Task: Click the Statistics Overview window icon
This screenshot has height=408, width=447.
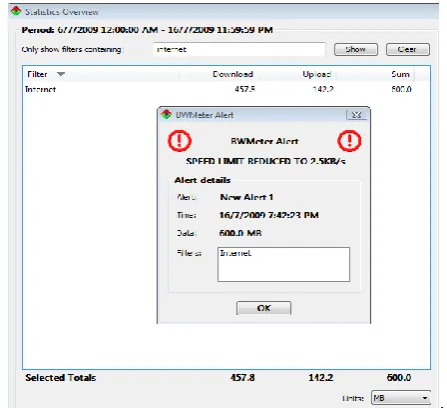Action: pyautogui.click(x=16, y=11)
